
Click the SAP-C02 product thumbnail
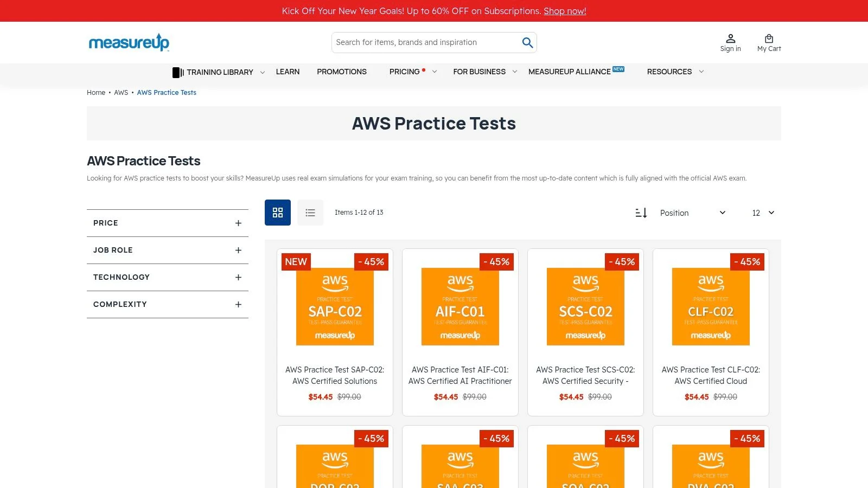335,306
